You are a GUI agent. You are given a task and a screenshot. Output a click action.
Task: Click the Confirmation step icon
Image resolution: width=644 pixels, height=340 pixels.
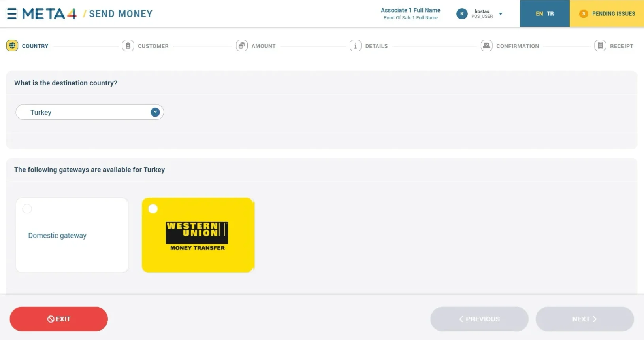pos(487,46)
